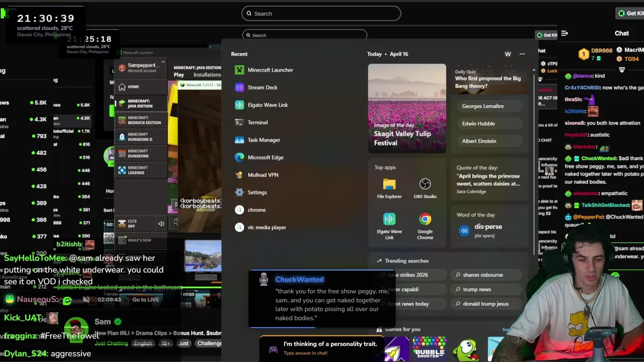Click the Just Chatting category link
Image resolution: width=644 pixels, height=362 pixels.
point(111,343)
